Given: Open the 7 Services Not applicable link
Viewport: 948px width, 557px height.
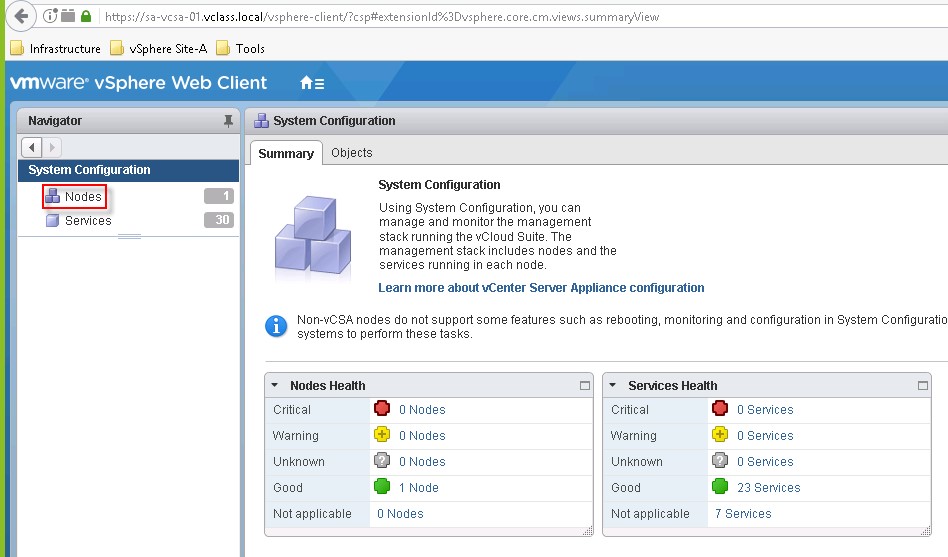Looking at the screenshot, I should (x=743, y=513).
